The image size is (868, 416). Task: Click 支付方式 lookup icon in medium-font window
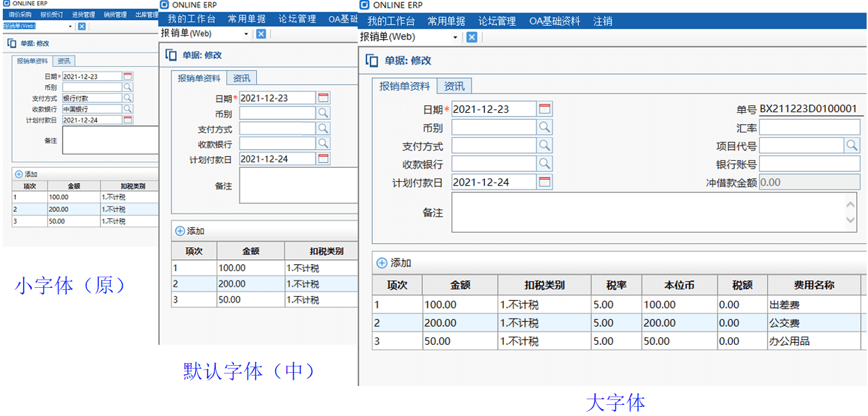(323, 128)
